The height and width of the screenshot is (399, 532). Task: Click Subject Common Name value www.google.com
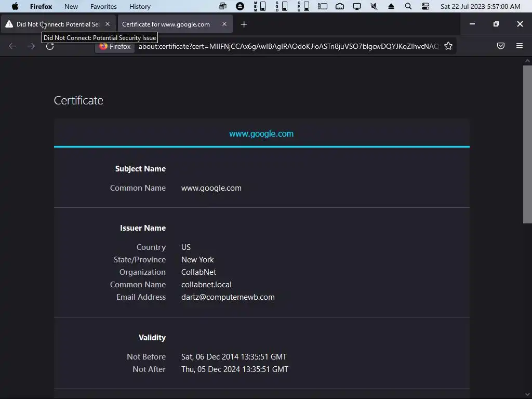[211, 188]
